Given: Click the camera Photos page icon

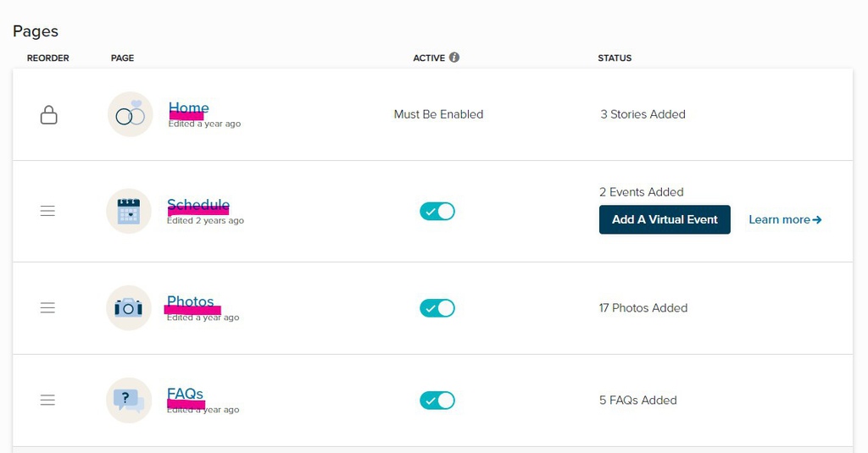Looking at the screenshot, I should click(129, 307).
